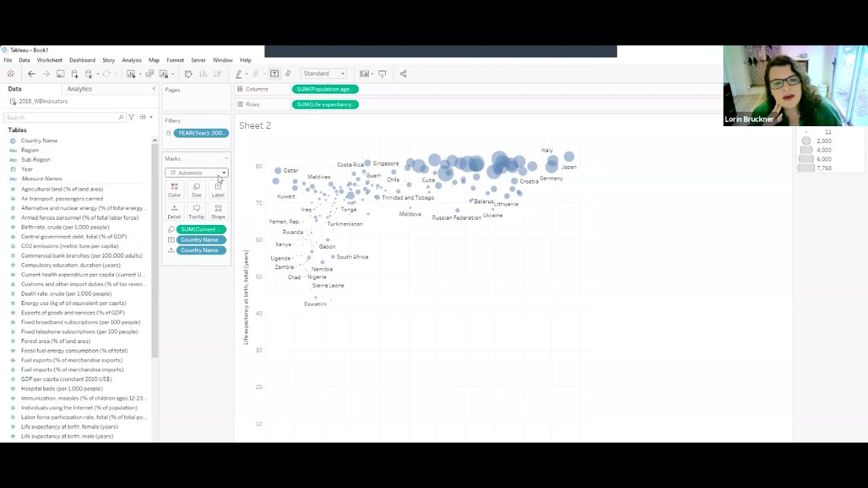Click Country Name detail pill in Marks

tap(201, 250)
